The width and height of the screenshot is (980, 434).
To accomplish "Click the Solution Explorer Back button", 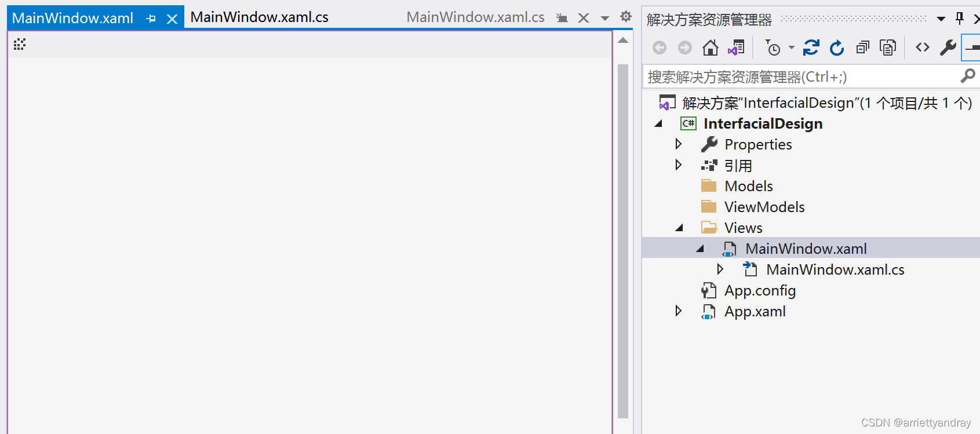I will (x=660, y=48).
